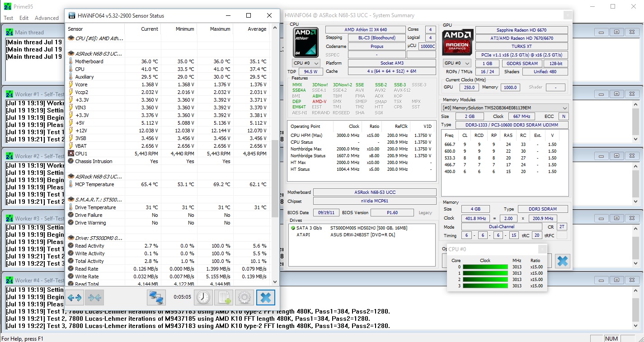Click the Vcore current value 1.368 V
The height and width of the screenshot is (342, 644).
(x=150, y=84)
